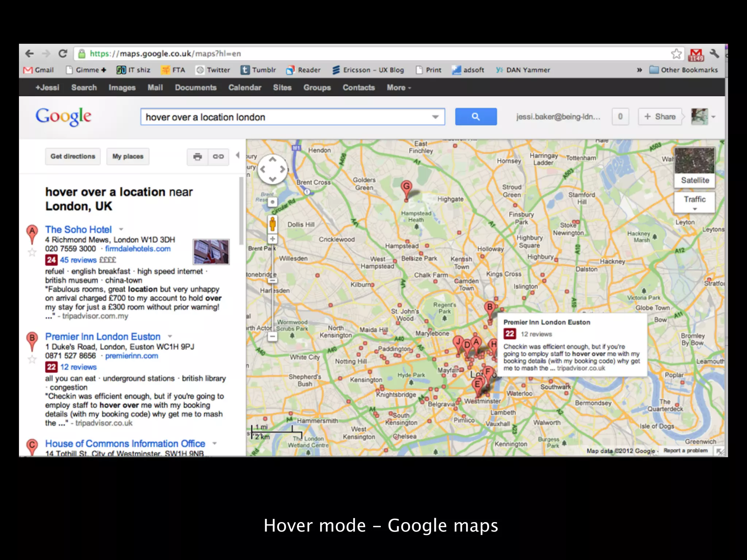Click the results panel scrollbar

(x=241, y=211)
